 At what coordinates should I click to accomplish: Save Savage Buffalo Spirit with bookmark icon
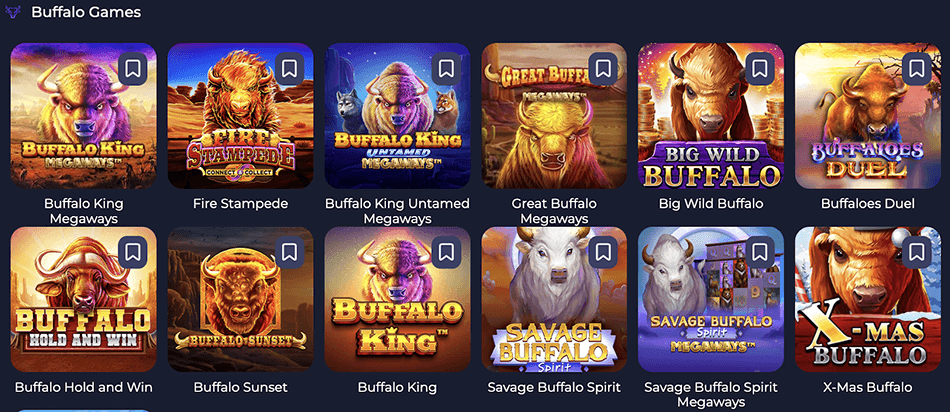(x=603, y=252)
